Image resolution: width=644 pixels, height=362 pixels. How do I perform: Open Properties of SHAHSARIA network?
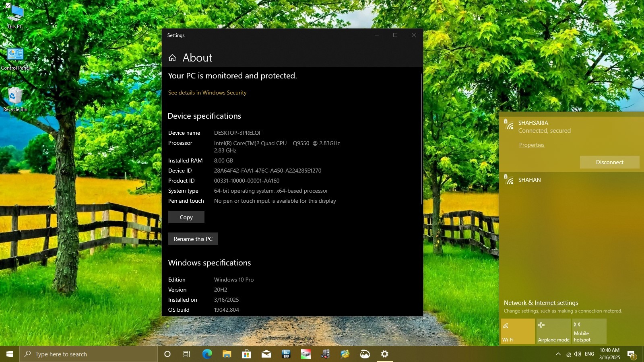(531, 145)
